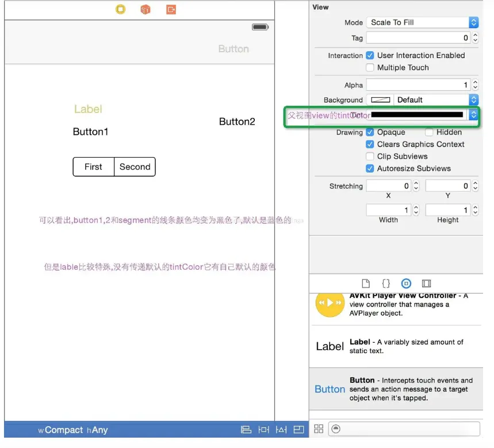Click the Stretching Width stepper
The image size is (494, 448).
(416, 210)
